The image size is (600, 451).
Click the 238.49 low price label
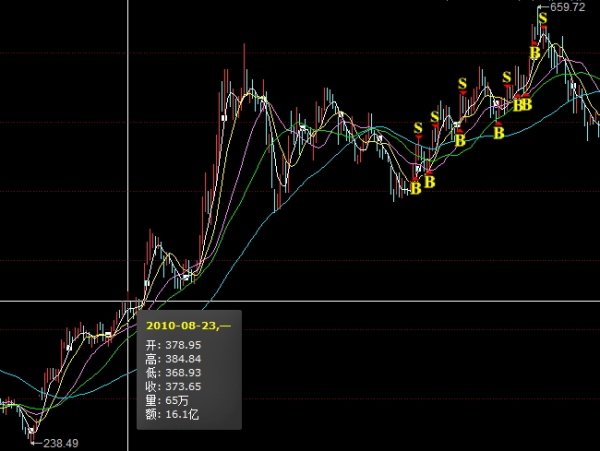coord(61,443)
